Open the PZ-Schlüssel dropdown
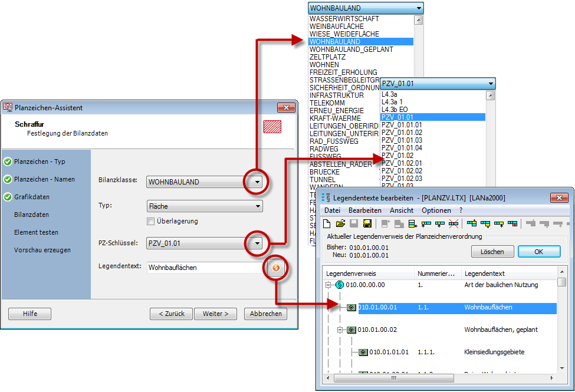The image size is (575, 392). coord(257,243)
